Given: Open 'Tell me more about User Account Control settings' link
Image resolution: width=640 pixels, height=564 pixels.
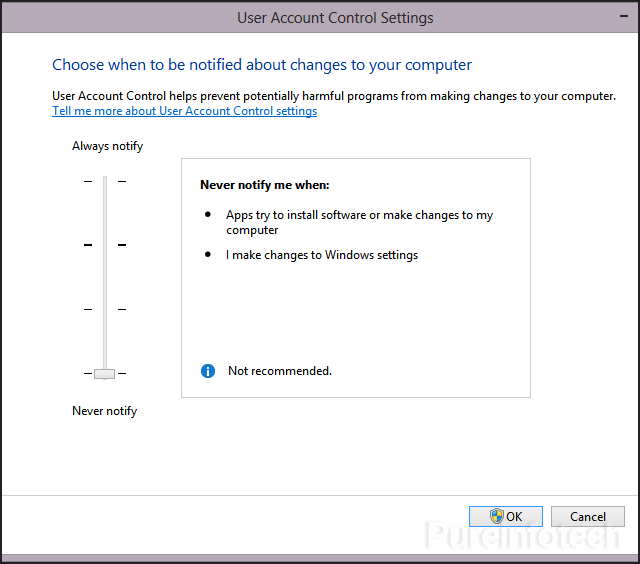Looking at the screenshot, I should tap(184, 111).
